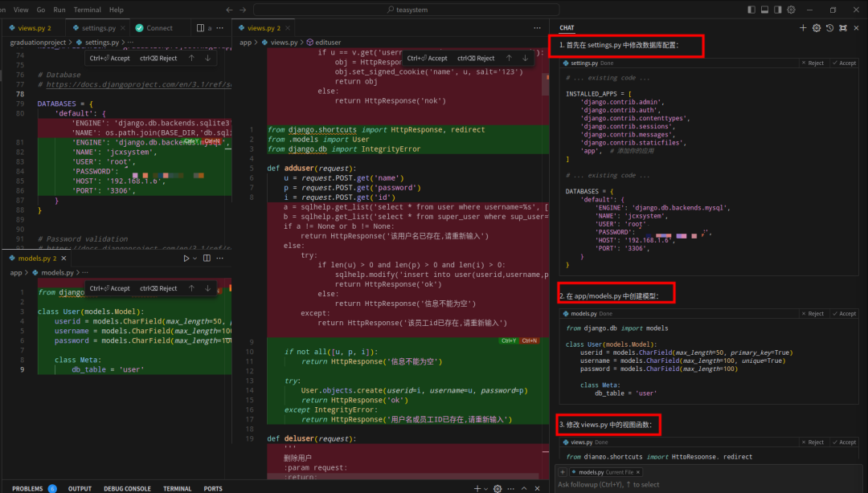868x493 pixels.
Task: Close the middle-group views.py tab
Action: pyautogui.click(x=288, y=27)
